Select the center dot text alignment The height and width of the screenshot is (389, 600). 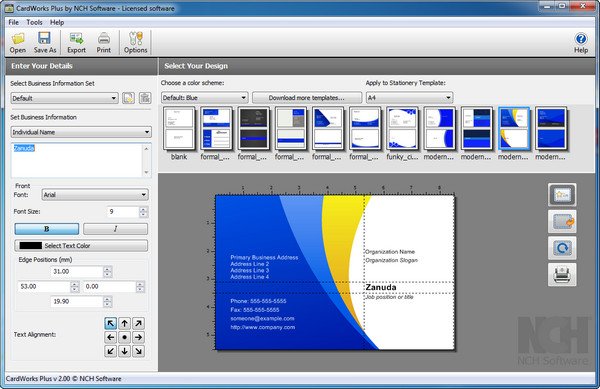[124, 337]
